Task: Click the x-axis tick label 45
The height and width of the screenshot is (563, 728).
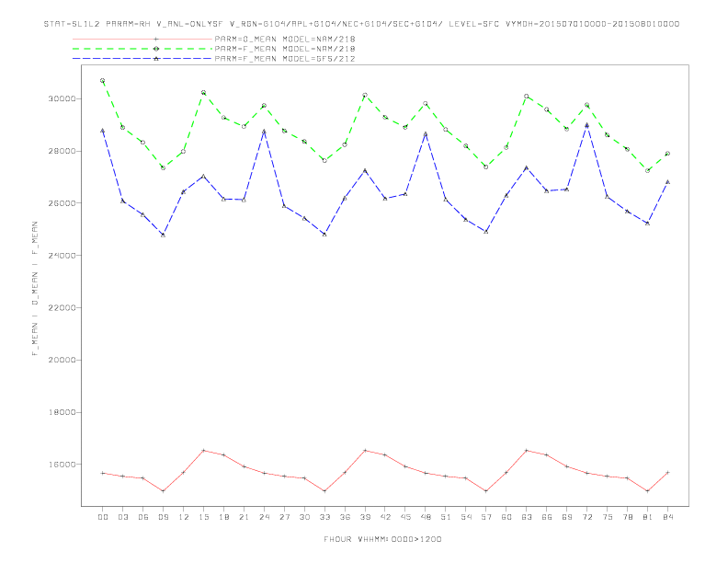Action: (x=405, y=517)
